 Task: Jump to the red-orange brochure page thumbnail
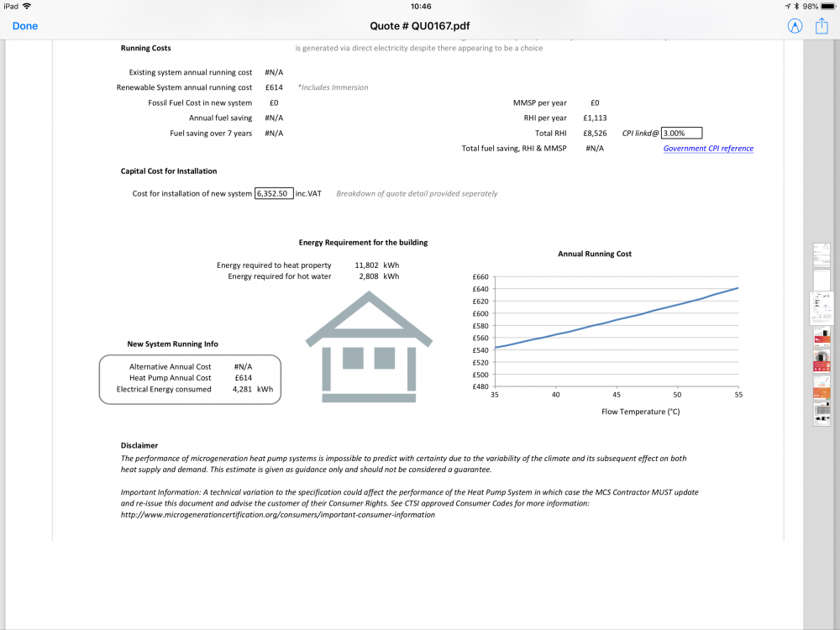pos(822,335)
